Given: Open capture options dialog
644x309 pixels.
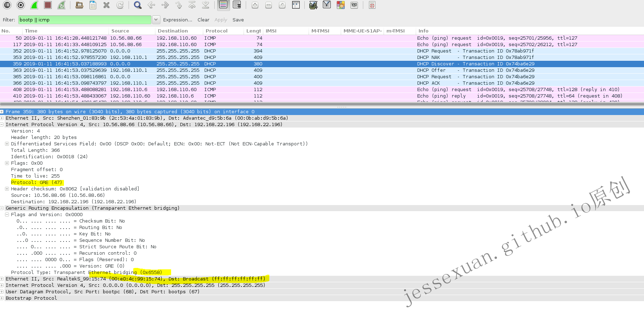Looking at the screenshot, I should [21, 5].
